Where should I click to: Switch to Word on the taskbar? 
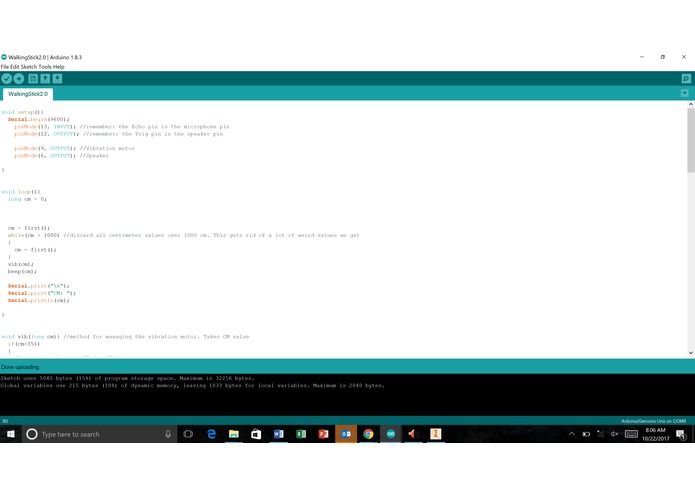278,434
